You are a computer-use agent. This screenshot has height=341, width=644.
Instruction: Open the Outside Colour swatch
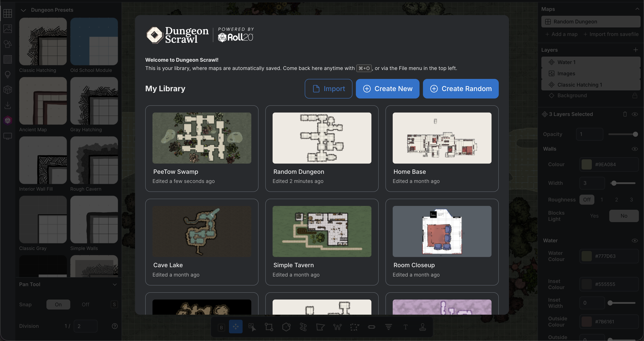click(x=586, y=321)
